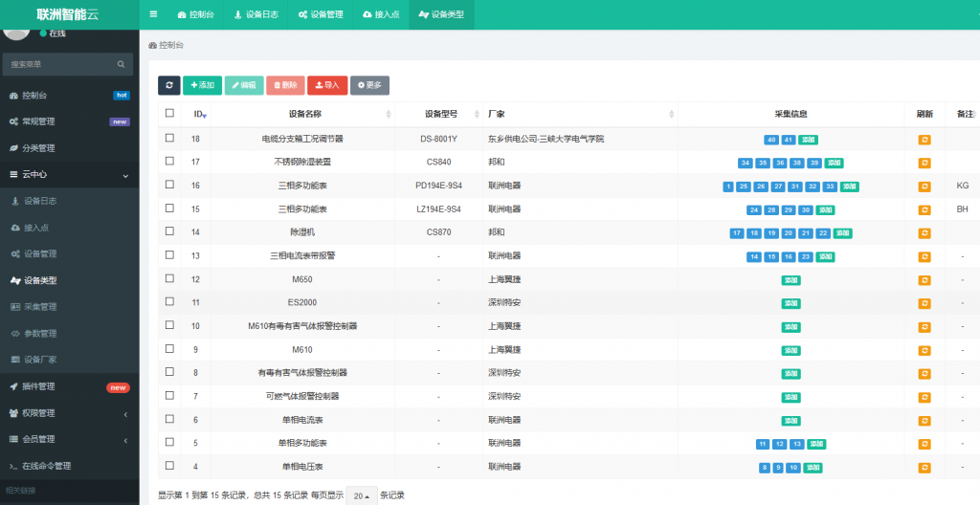Select the checkbox for row ID 9

point(169,349)
